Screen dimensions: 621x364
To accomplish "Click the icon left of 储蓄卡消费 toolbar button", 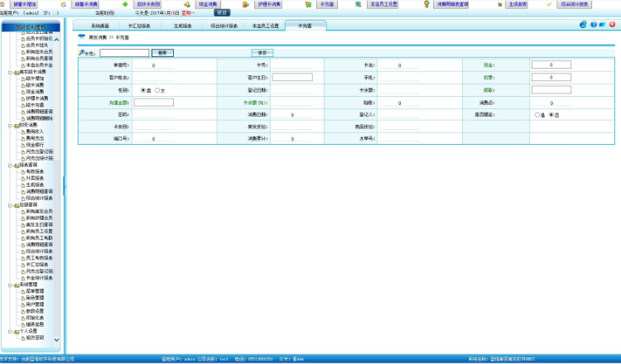I will [x=64, y=4].
